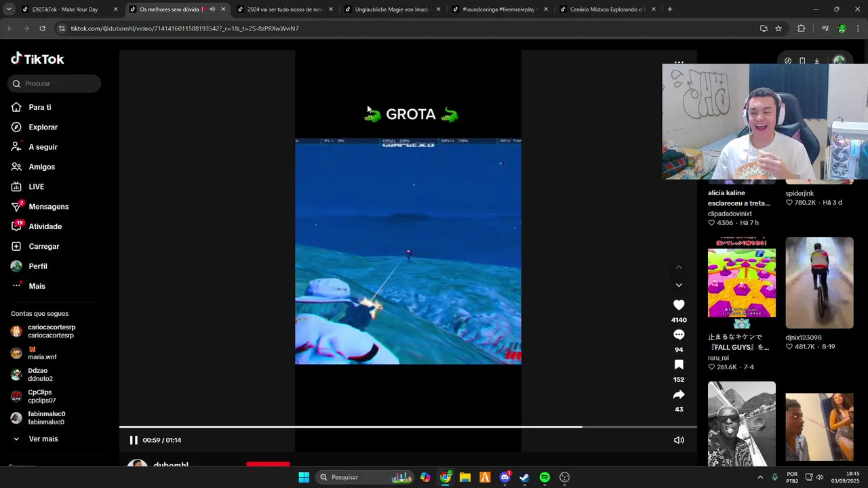Go back in browser history
868x488 pixels.
pos(9,28)
